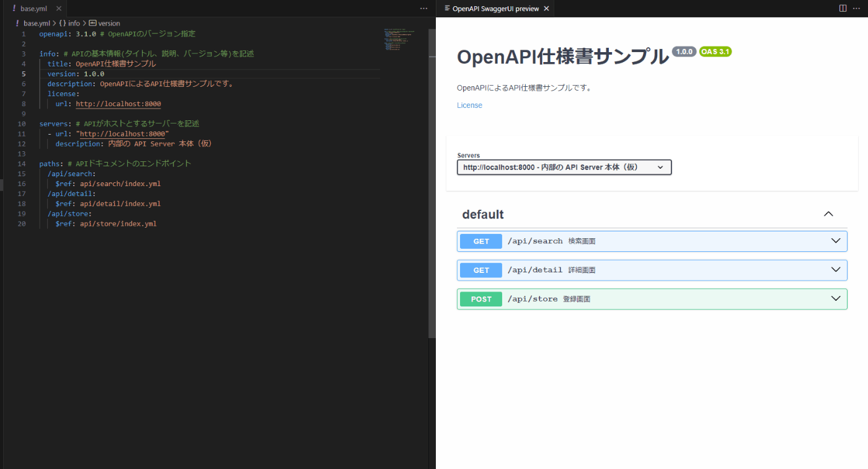Collapse the default section chevron
868x469 pixels.
[x=828, y=214]
